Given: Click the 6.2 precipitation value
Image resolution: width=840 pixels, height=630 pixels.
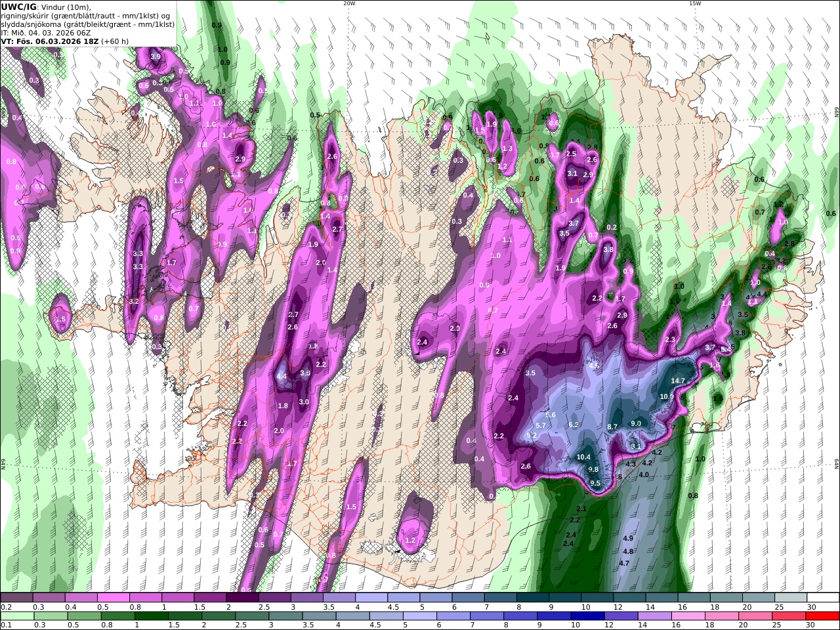Looking at the screenshot, I should click(x=573, y=425).
